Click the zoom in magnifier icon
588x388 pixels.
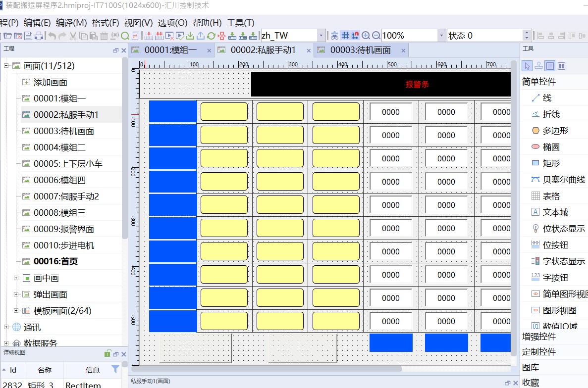[x=366, y=36]
